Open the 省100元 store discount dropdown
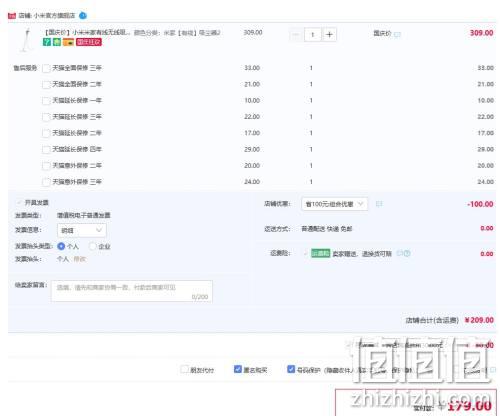Viewport: 500px width, 416px height. pos(334,204)
